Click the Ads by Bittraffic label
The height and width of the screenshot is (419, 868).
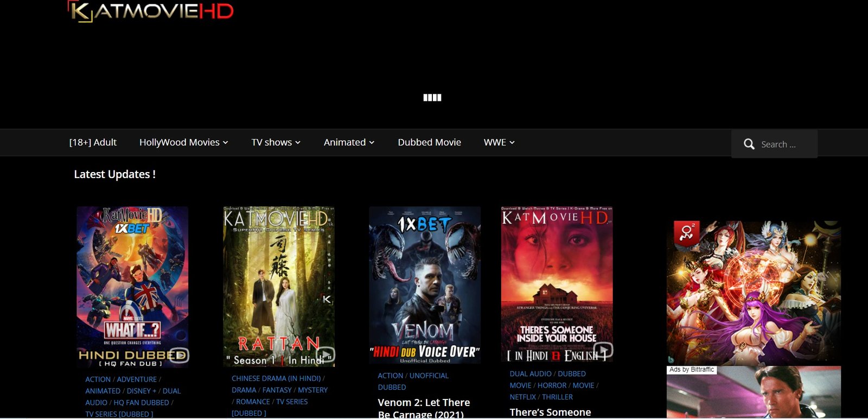point(692,370)
